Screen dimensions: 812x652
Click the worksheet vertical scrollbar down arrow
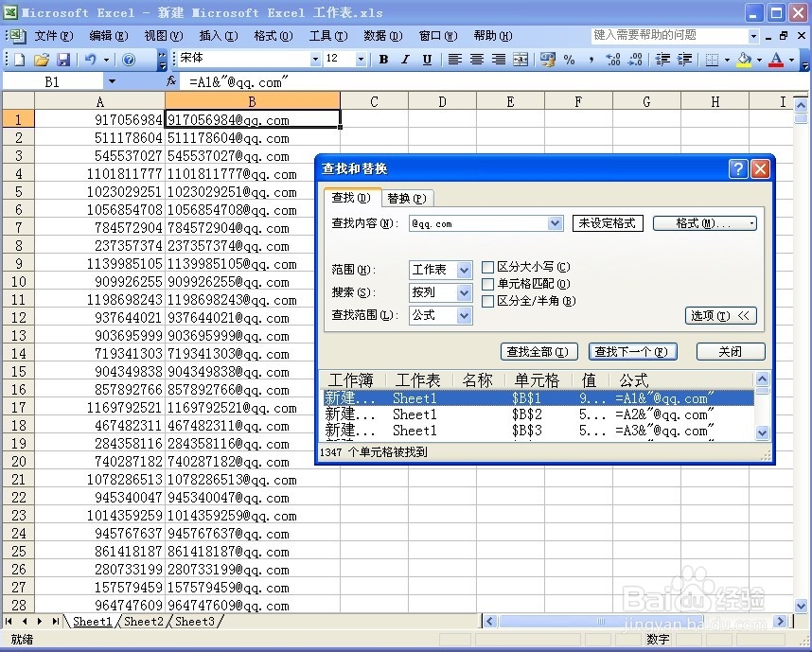point(801,606)
